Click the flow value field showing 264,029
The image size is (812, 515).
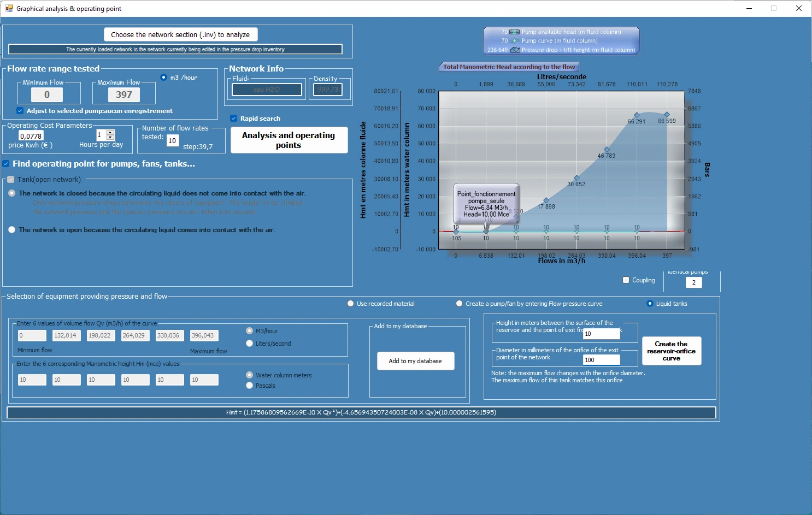pyautogui.click(x=136, y=335)
